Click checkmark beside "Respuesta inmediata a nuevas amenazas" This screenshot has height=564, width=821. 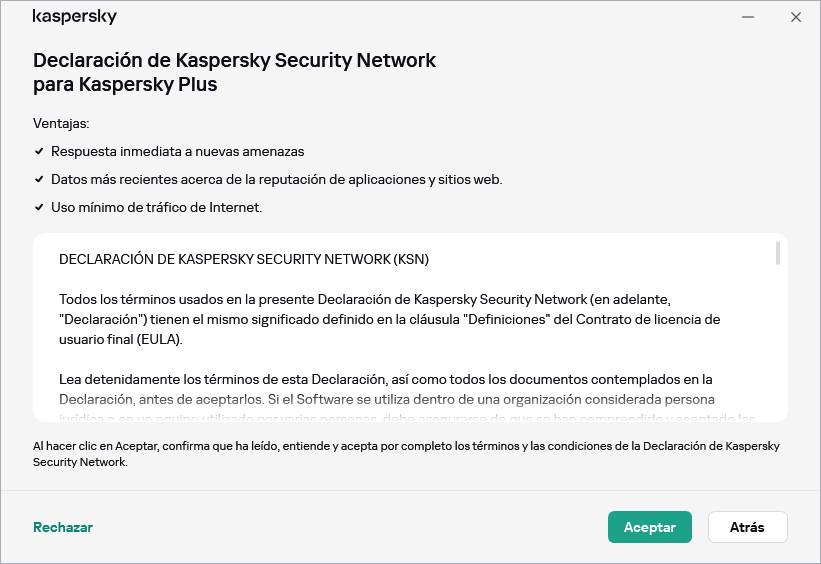click(x=39, y=151)
